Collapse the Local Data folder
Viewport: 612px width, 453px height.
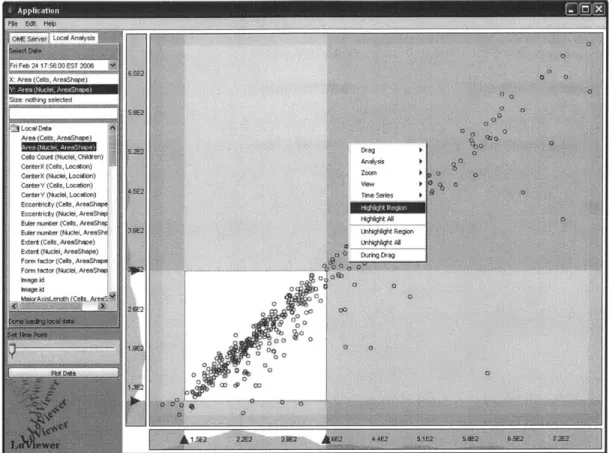tap(16, 128)
